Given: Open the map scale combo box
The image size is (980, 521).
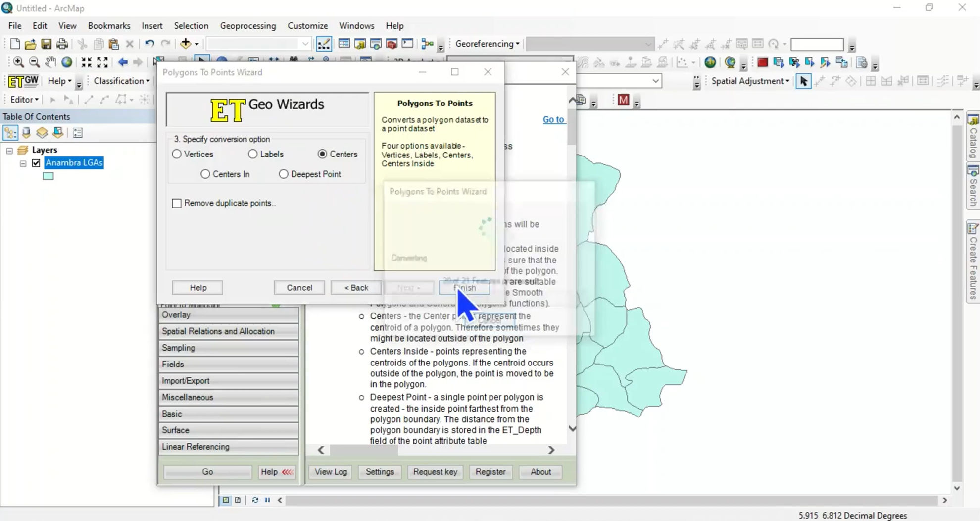Looking at the screenshot, I should click(258, 44).
